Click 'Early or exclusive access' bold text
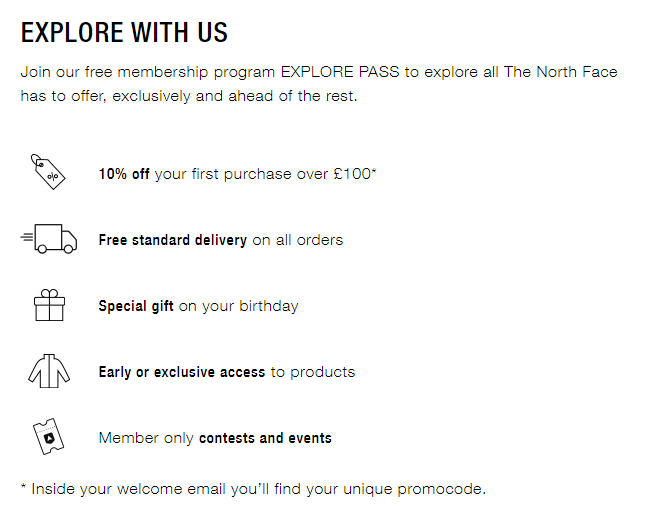This screenshot has height=518, width=646. [x=182, y=372]
